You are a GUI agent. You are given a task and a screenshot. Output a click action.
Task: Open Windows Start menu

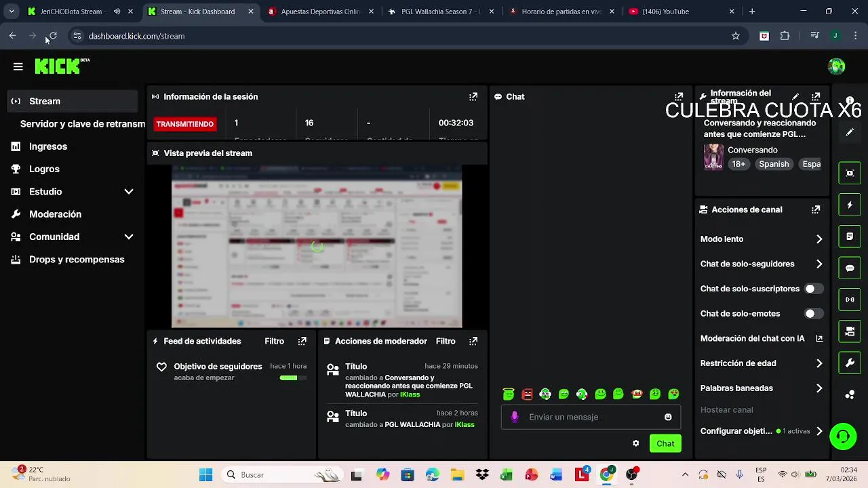pyautogui.click(x=205, y=474)
